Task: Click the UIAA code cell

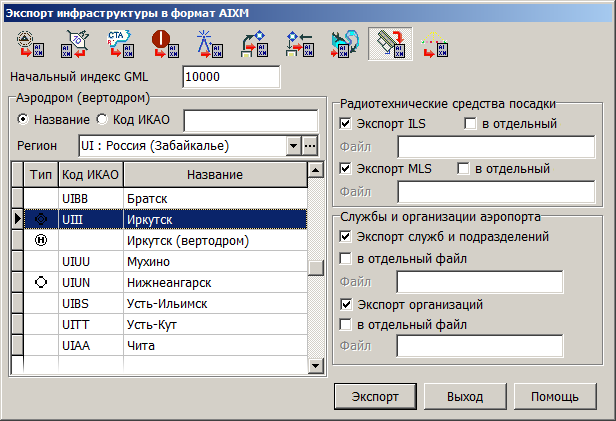Action: [x=91, y=346]
